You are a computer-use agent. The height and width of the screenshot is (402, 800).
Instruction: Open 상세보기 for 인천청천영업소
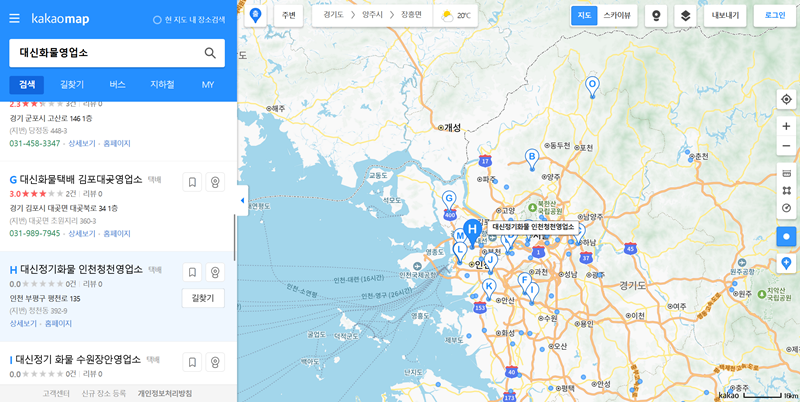pyautogui.click(x=23, y=323)
